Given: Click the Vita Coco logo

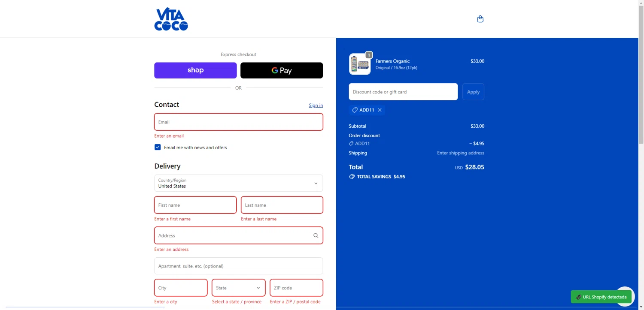Looking at the screenshot, I should click(171, 19).
